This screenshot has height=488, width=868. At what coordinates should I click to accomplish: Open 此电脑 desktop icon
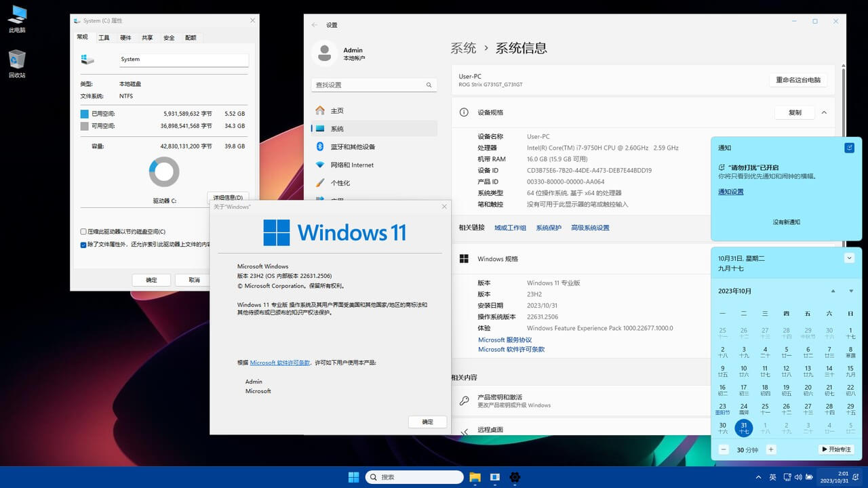(x=17, y=18)
